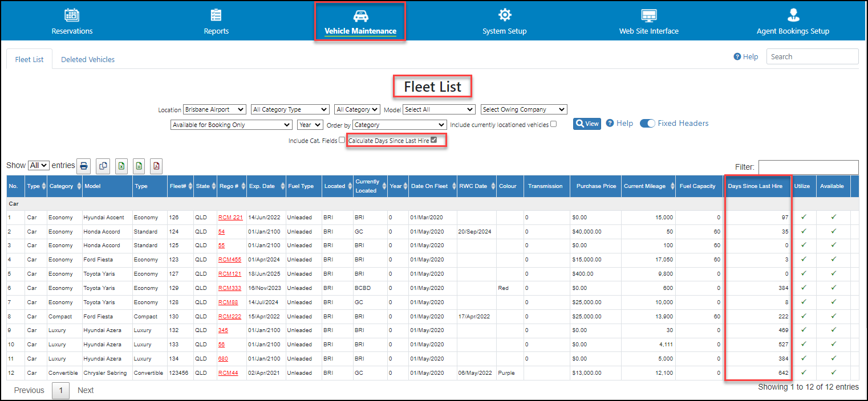Click into the top Search box

coord(813,56)
